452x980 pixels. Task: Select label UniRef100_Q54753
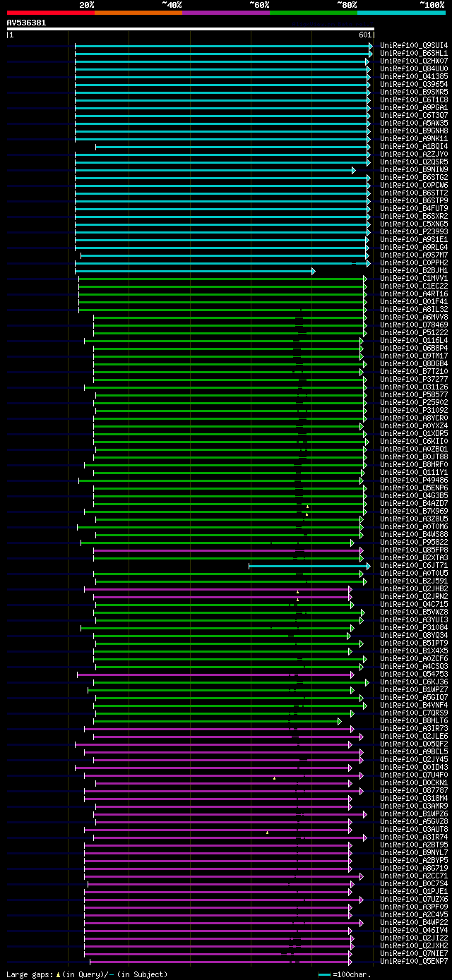[x=414, y=674]
